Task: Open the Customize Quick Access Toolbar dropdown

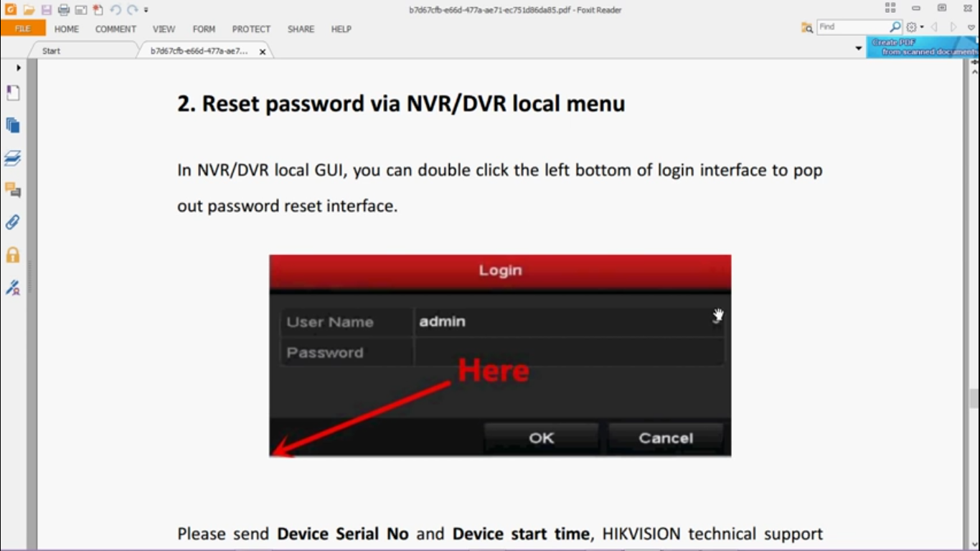Action: [146, 10]
